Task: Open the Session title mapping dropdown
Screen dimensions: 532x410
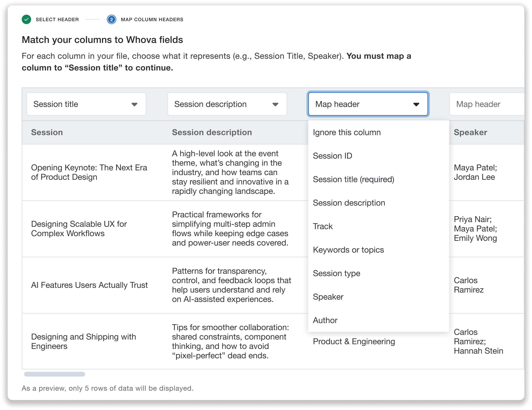Action: [86, 104]
